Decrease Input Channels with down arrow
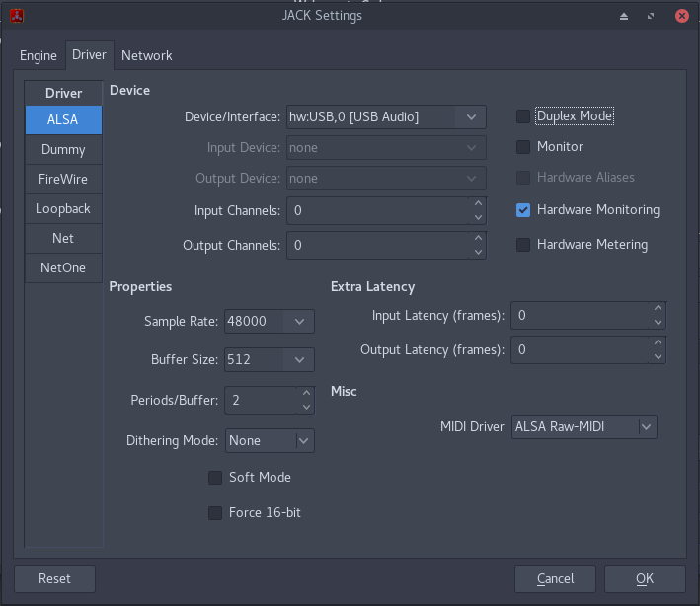The image size is (700, 606). (478, 217)
